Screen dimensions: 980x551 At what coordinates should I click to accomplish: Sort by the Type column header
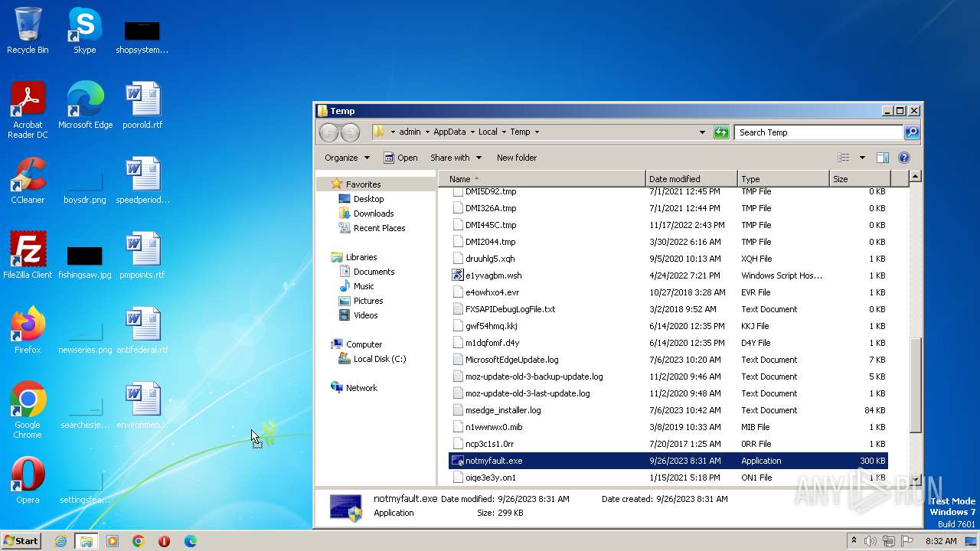[x=783, y=179]
